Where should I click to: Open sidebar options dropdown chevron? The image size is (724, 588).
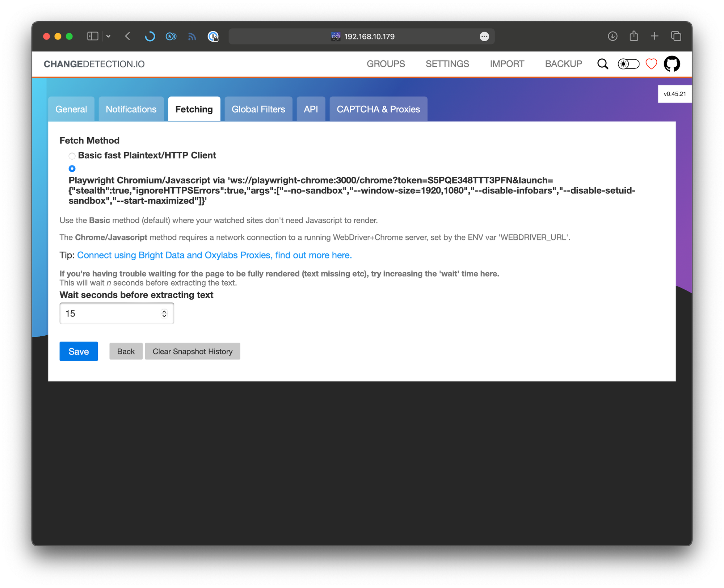[108, 36]
